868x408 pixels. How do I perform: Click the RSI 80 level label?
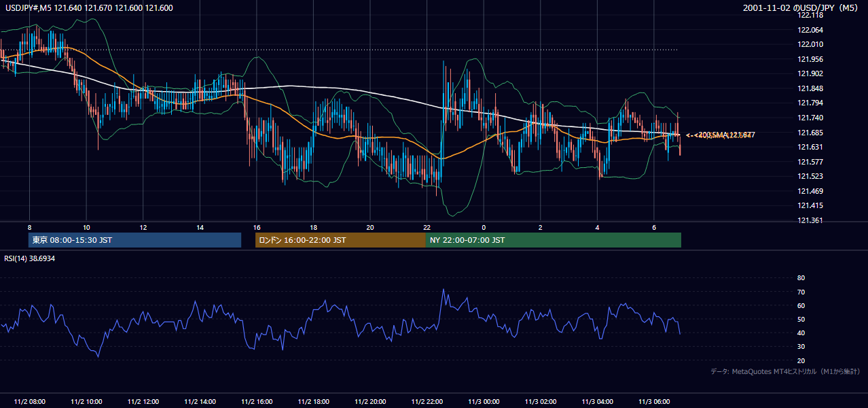pos(801,278)
